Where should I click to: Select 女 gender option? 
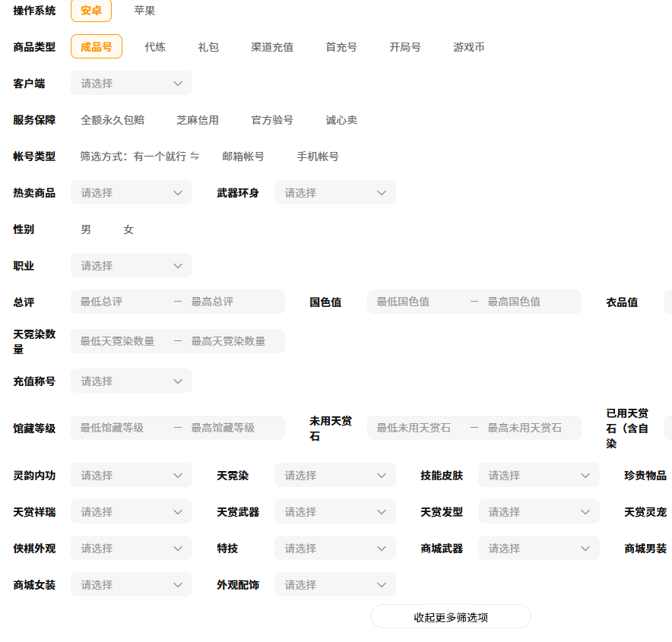pyautogui.click(x=128, y=229)
